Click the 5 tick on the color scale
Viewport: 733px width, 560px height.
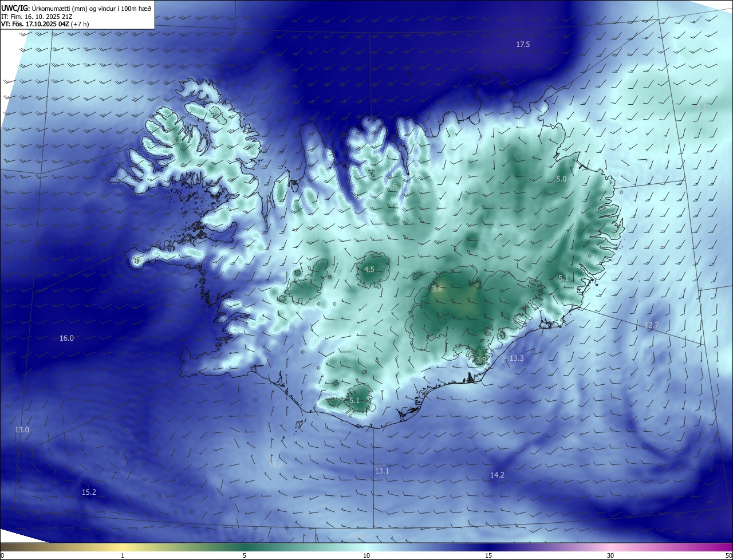click(245, 555)
